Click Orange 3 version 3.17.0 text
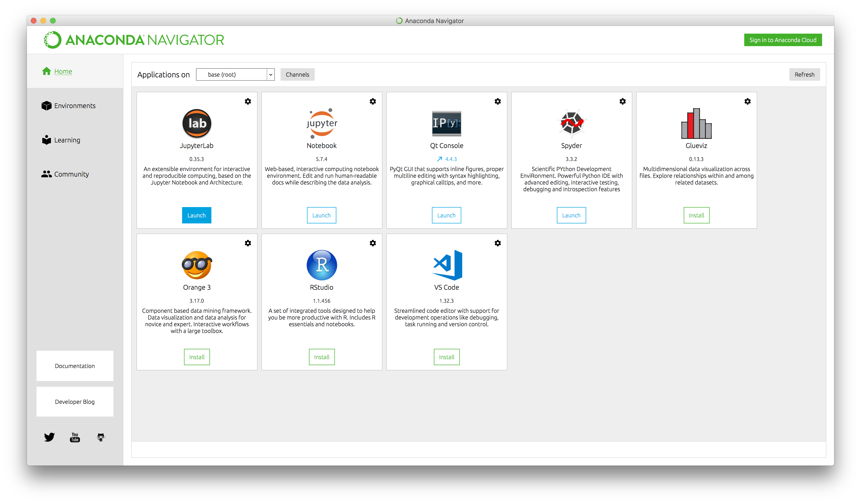 point(197,301)
